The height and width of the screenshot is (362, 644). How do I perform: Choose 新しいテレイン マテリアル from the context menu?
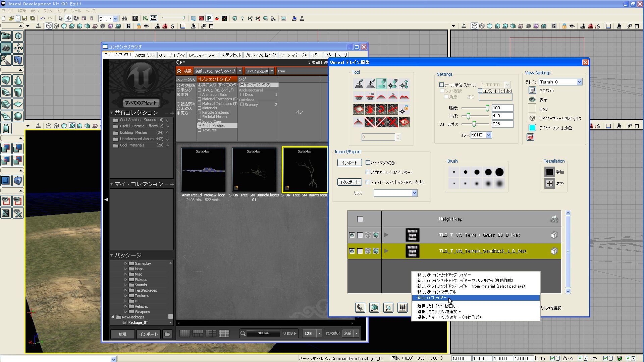[436, 292]
